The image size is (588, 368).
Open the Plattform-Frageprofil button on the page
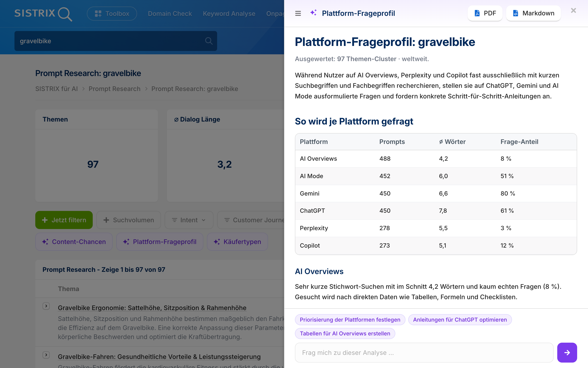pos(160,242)
